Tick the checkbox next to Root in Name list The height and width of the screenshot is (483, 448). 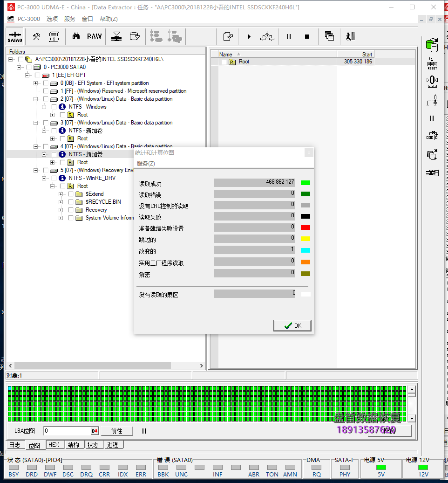[223, 62]
